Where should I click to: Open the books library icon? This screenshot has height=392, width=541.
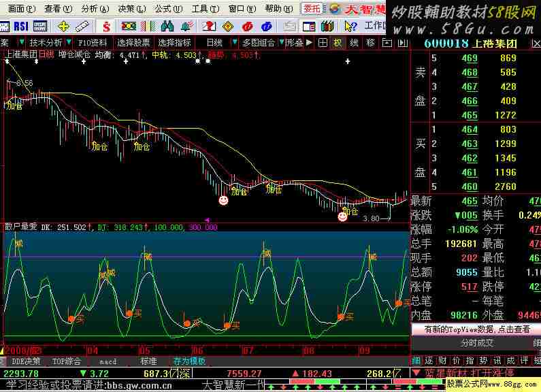tap(327, 27)
